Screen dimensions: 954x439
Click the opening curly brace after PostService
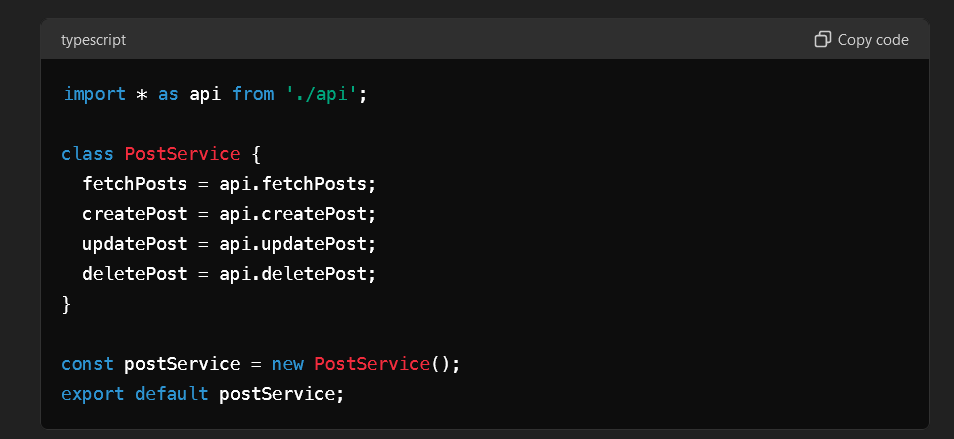(256, 154)
